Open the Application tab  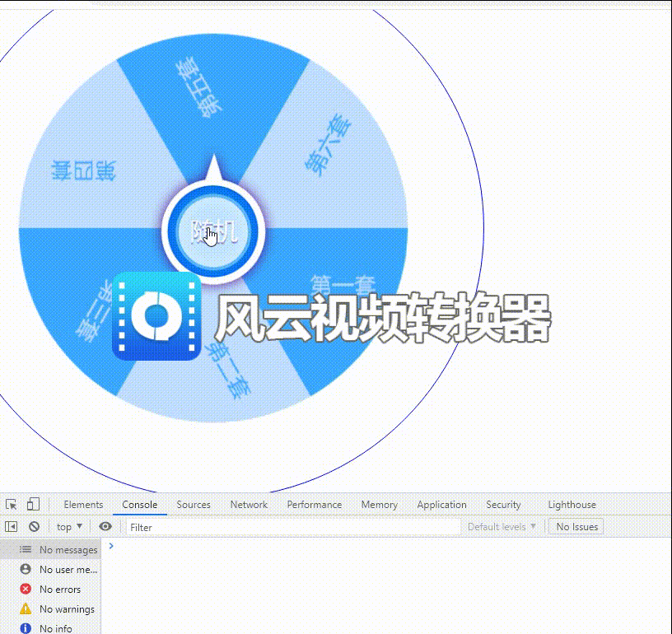441,505
